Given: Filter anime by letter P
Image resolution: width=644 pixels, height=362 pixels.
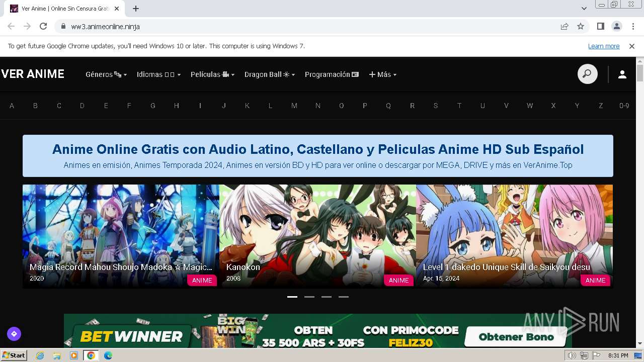Looking at the screenshot, I should (365, 106).
